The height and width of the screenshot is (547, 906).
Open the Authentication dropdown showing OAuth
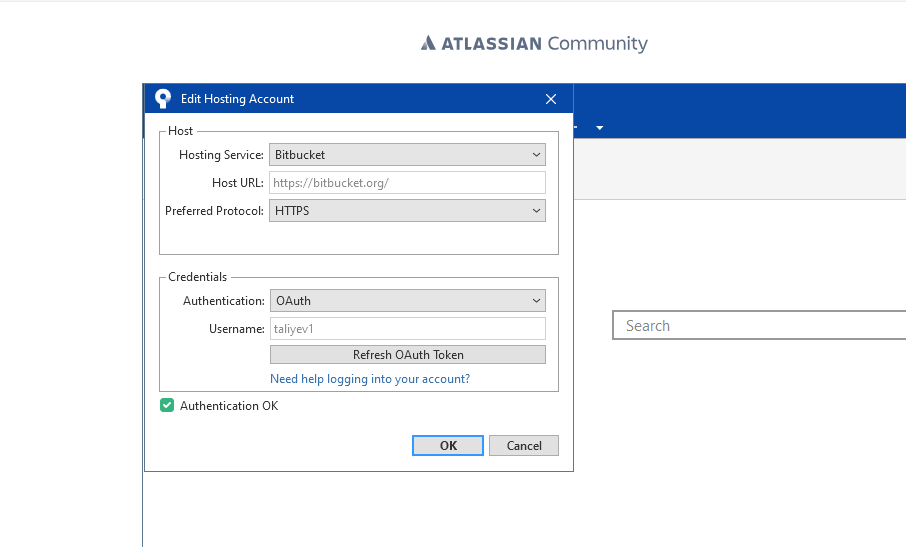click(408, 301)
